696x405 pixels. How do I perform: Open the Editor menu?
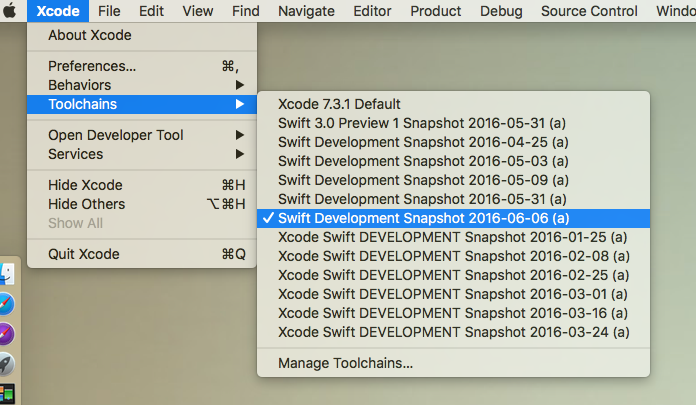click(372, 11)
